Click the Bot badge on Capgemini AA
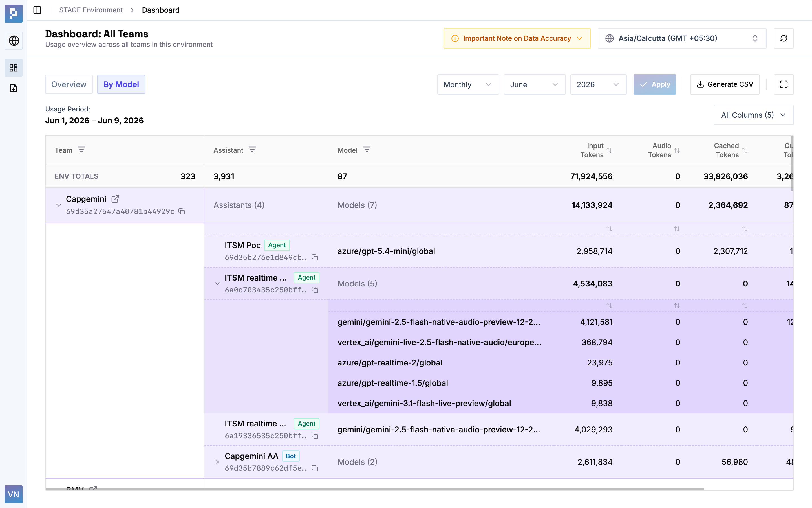Viewport: 812px width, 508px height. coord(291,456)
